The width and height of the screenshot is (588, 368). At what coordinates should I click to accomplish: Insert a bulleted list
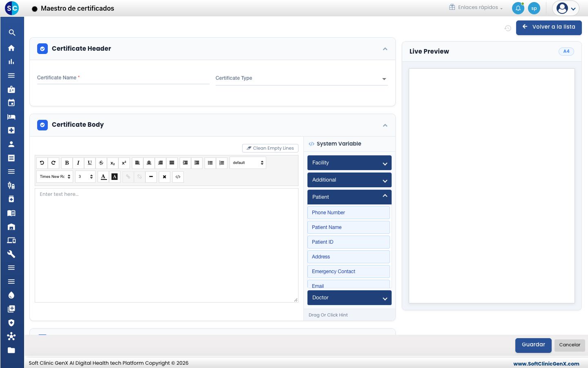pos(210,163)
